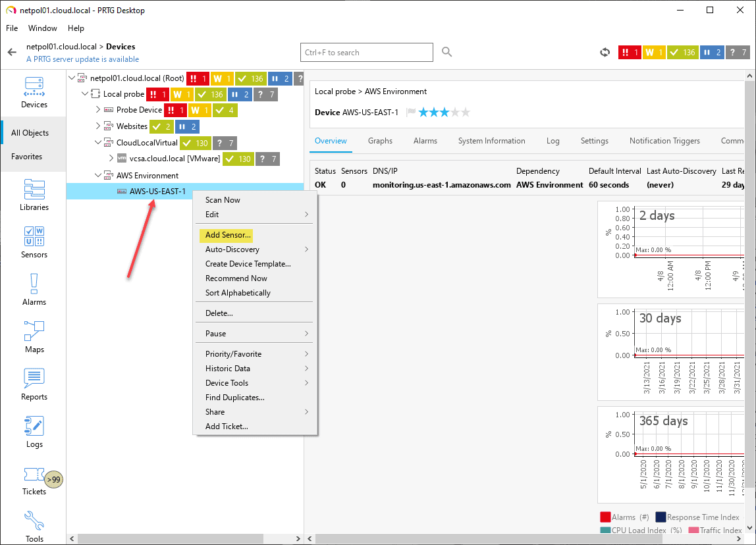756x545 pixels.
Task: Click the red down-status badge in top toolbar
Action: point(629,52)
